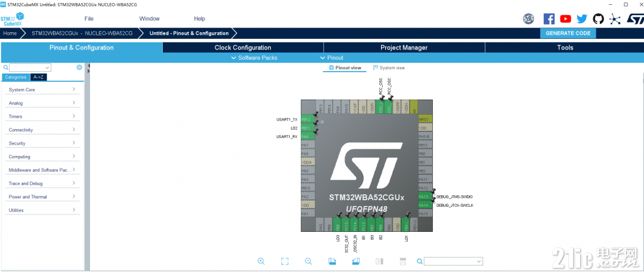Screen dimensions: 644x273
Task: Open the GitHub icon
Action: (598, 19)
